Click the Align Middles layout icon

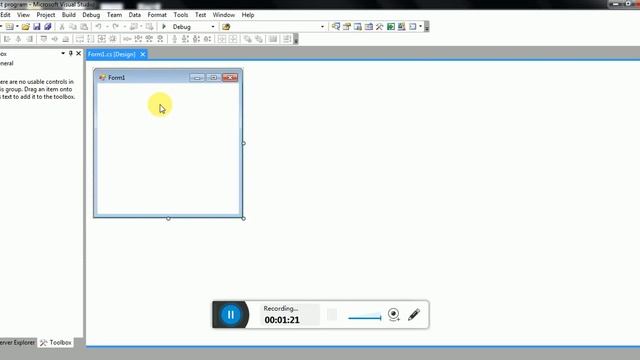pos(54,39)
